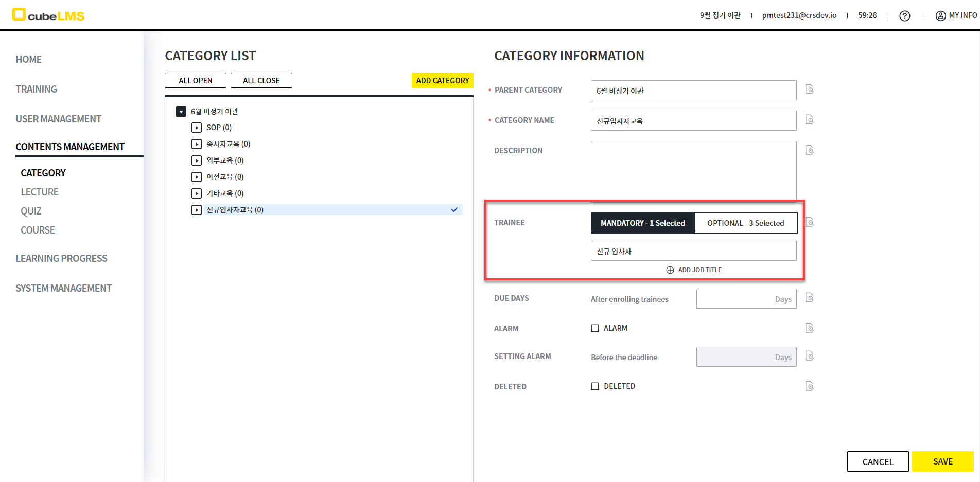Expand the SOP (0) category
Screen dimensions: 980x482
(197, 128)
